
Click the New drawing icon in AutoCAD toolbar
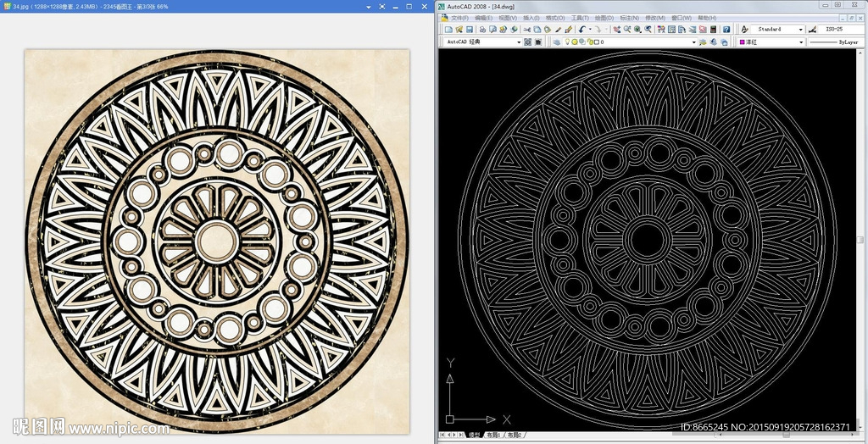tap(448, 30)
